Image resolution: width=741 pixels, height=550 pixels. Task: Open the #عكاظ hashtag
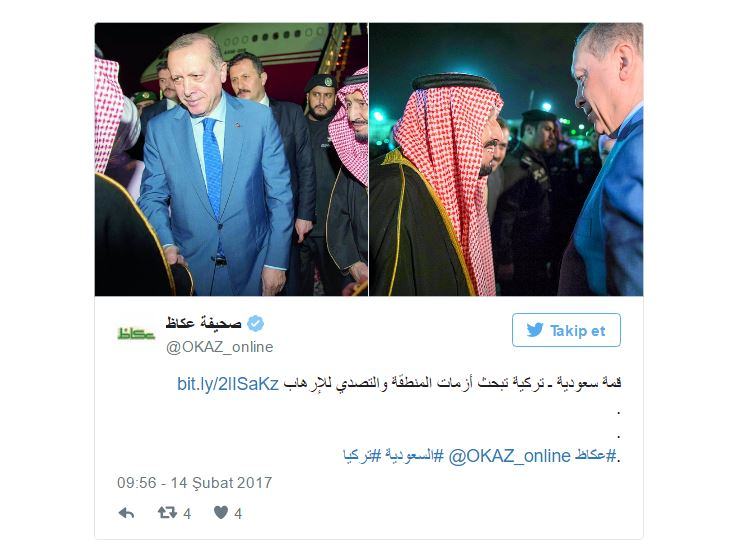596,456
